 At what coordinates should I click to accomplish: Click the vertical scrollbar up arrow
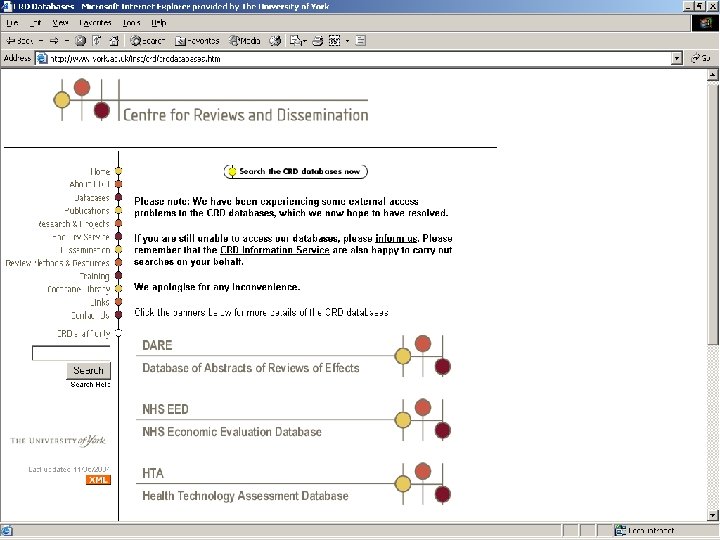713,75
